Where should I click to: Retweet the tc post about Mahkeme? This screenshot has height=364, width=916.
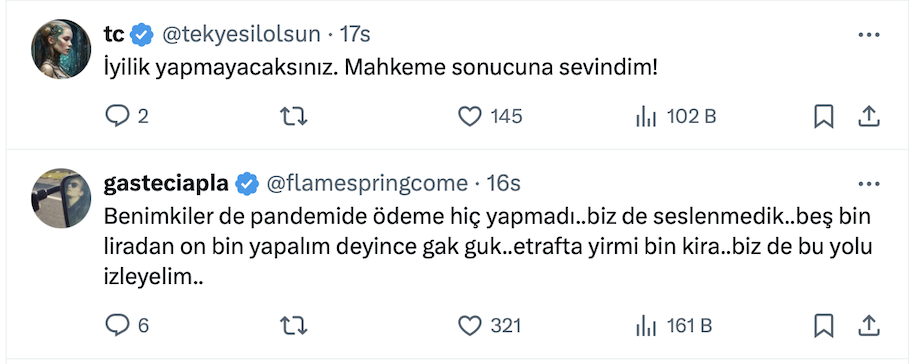tap(293, 117)
